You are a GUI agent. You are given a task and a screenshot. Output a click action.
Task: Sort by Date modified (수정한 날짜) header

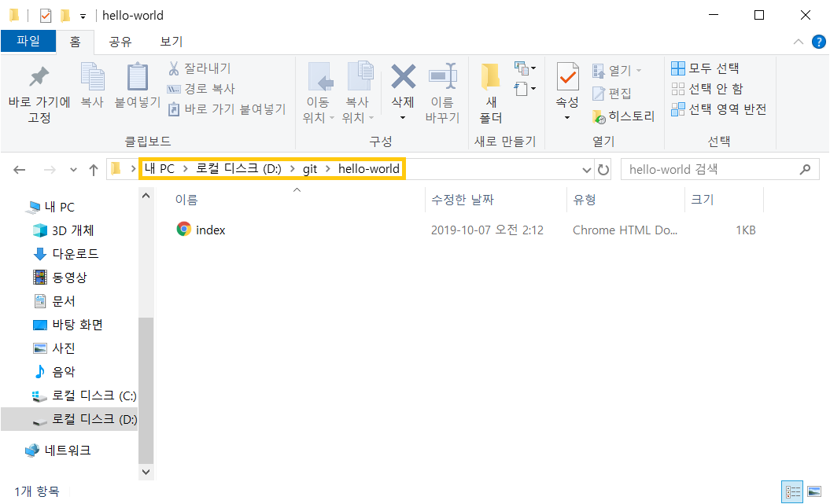pyautogui.click(x=463, y=200)
